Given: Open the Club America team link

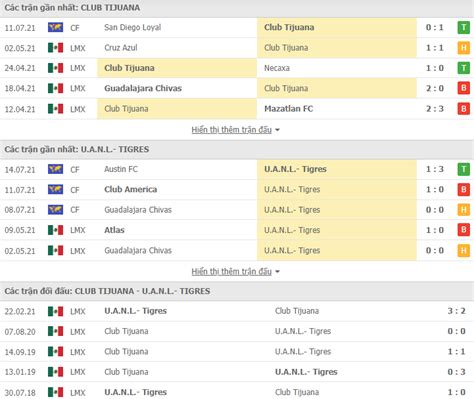Looking at the screenshot, I should [x=131, y=189].
